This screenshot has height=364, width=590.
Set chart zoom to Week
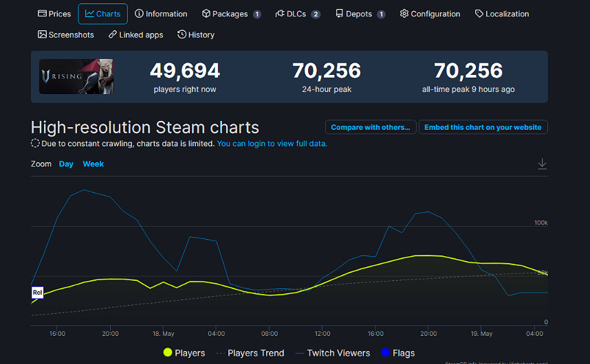(x=94, y=164)
